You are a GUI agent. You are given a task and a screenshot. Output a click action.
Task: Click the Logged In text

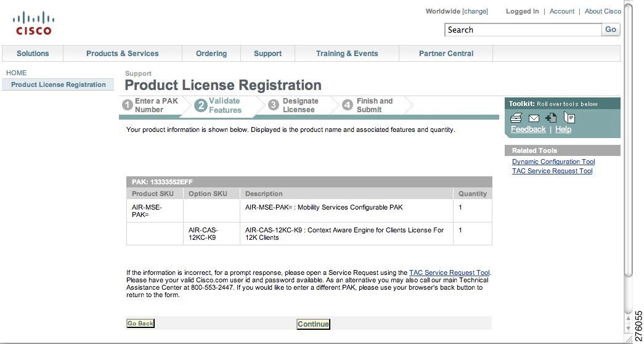tap(522, 12)
